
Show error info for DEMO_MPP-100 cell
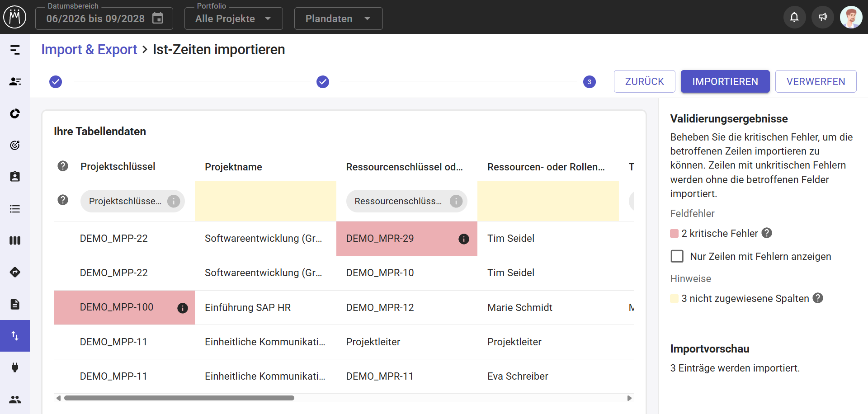coord(183,308)
